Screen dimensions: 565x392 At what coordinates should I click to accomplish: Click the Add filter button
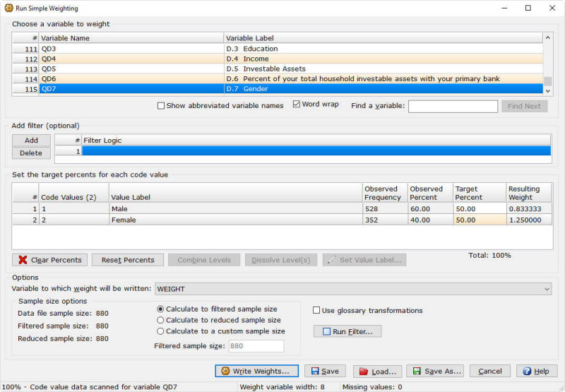point(31,140)
